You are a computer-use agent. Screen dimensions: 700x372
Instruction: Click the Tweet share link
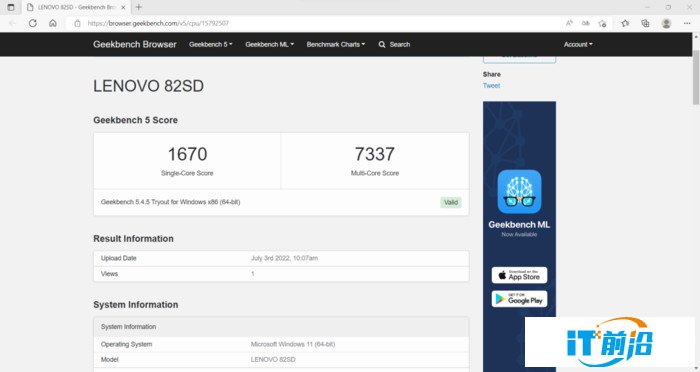[x=491, y=85]
